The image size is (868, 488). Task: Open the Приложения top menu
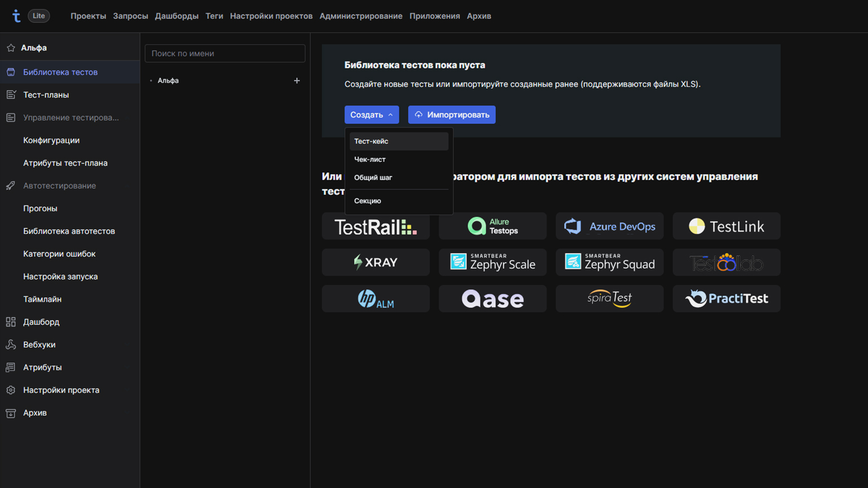[435, 16]
